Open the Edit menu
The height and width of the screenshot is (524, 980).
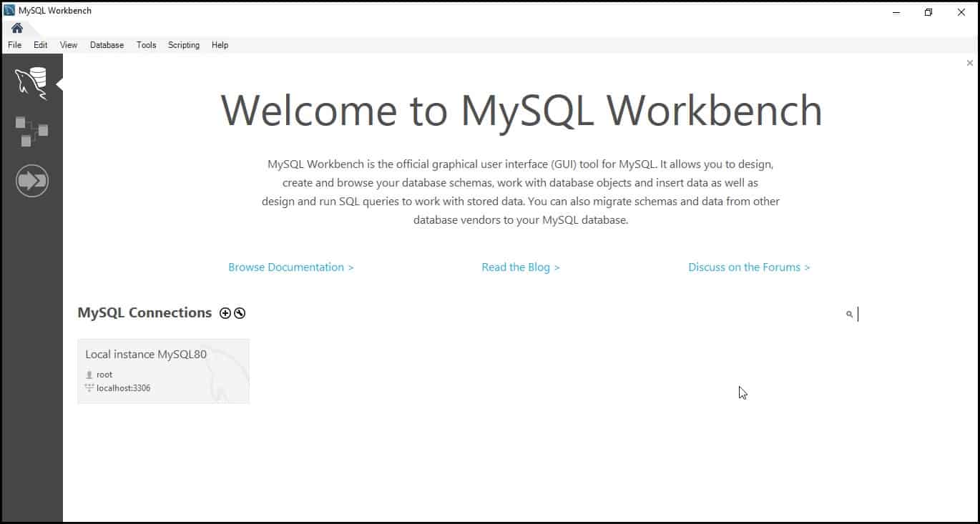pyautogui.click(x=40, y=45)
